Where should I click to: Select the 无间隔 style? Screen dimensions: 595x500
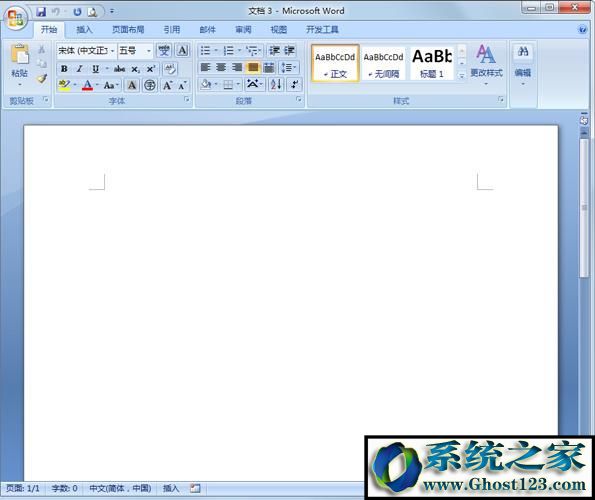383,63
